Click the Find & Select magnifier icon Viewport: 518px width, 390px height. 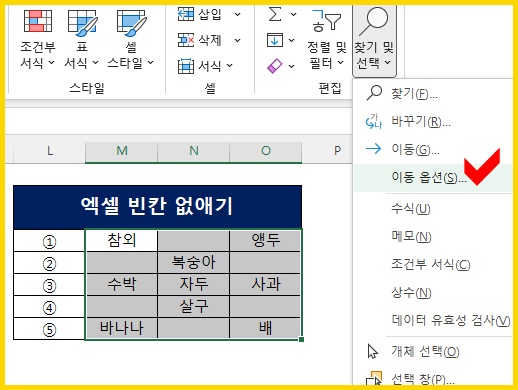click(373, 21)
